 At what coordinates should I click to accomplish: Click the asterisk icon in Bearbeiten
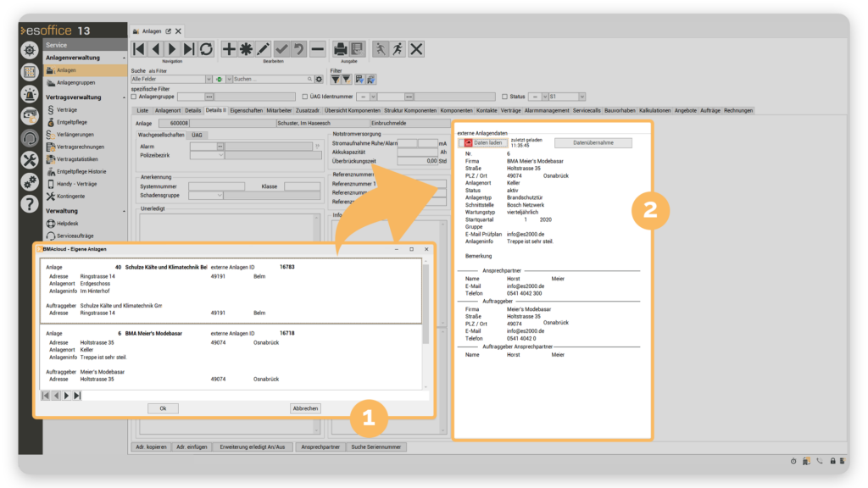[x=246, y=49]
